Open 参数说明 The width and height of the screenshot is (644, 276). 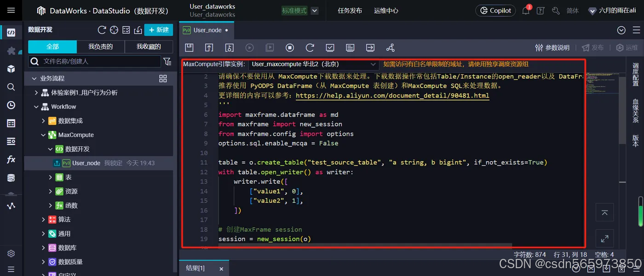click(552, 48)
